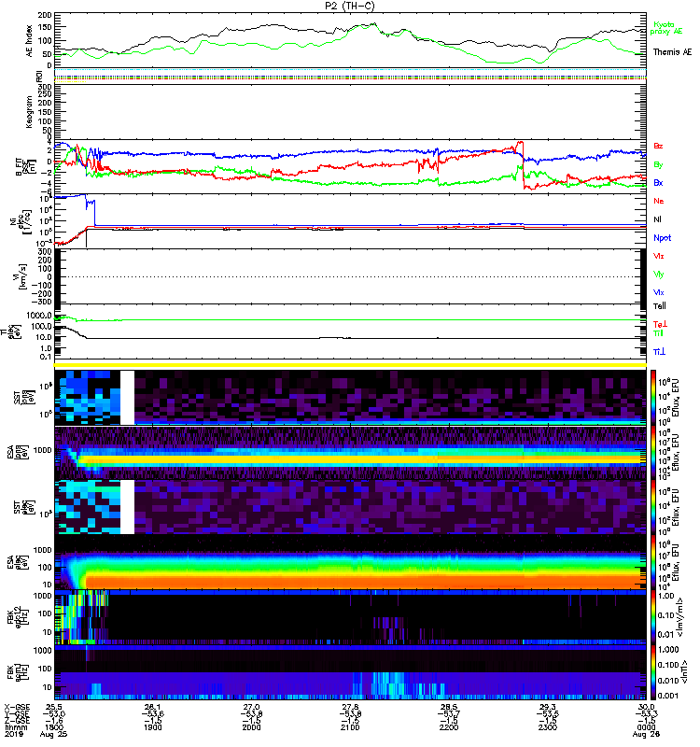700x747 pixels.
Task: Click the FBK edc12 panel axis label
Action: point(17,617)
